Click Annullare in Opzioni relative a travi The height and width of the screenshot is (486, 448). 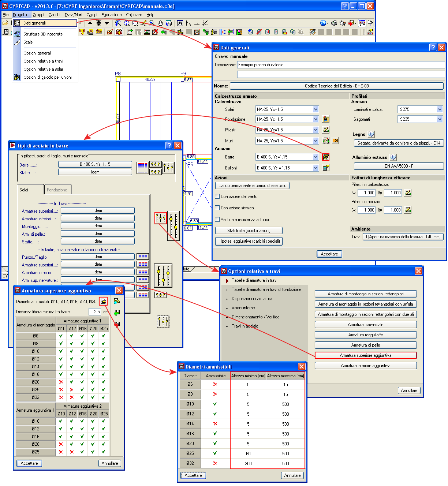[x=409, y=390]
